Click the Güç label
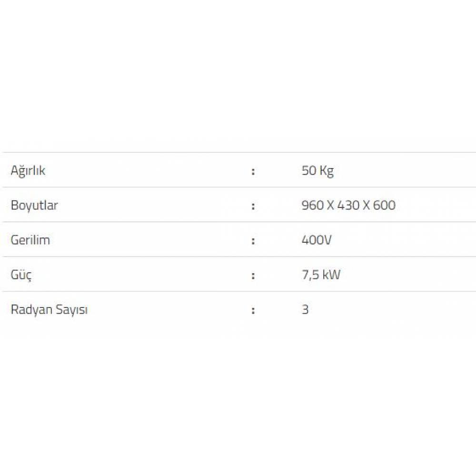476x476 pixels. pyautogui.click(x=21, y=275)
